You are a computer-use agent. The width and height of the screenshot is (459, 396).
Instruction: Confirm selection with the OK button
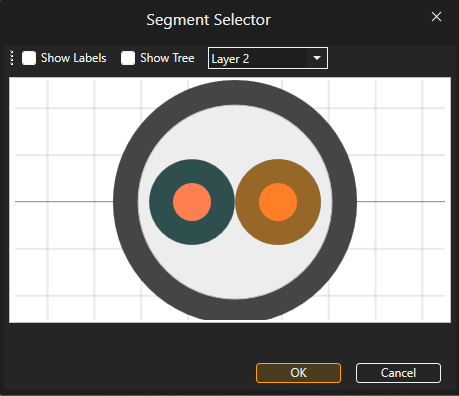tap(298, 373)
